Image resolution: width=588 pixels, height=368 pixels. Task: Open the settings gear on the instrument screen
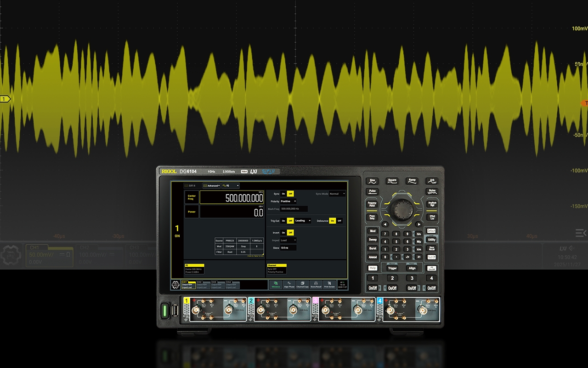[175, 285]
